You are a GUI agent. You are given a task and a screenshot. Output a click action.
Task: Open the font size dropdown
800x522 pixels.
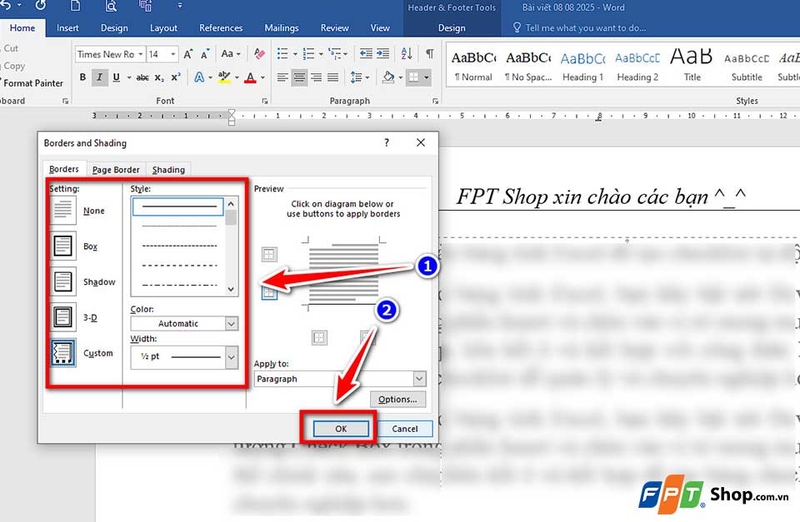click(173, 54)
